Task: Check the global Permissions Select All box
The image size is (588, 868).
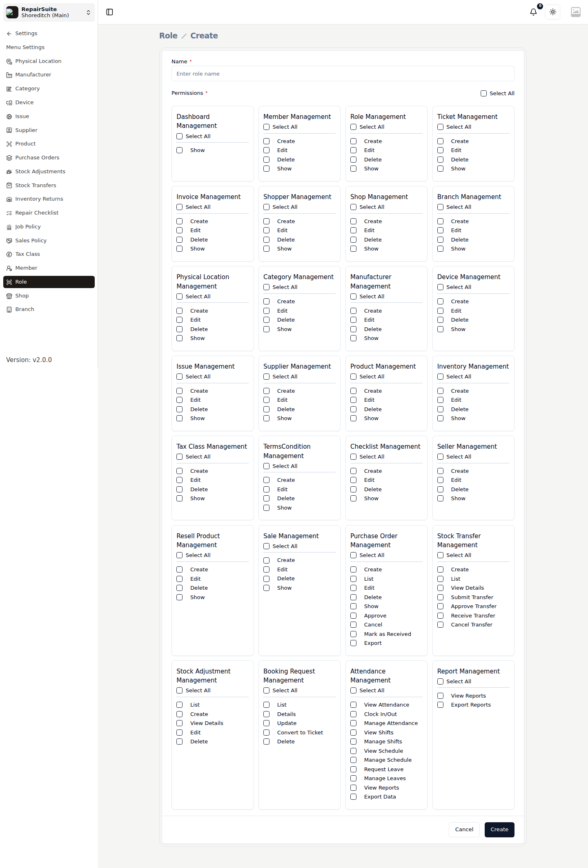Action: (483, 94)
